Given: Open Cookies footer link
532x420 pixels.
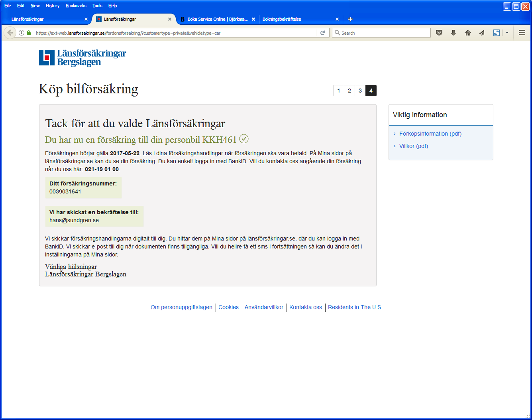Looking at the screenshot, I should pos(228,307).
